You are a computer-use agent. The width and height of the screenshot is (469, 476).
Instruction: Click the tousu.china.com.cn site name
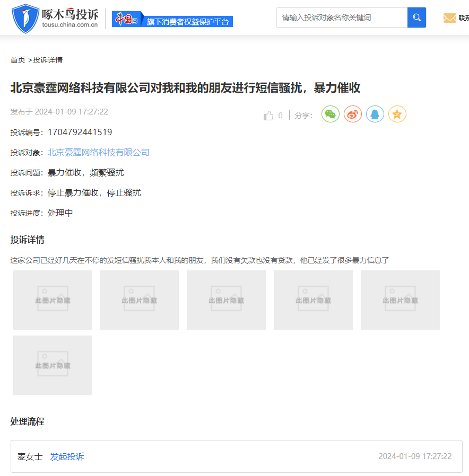point(70,25)
